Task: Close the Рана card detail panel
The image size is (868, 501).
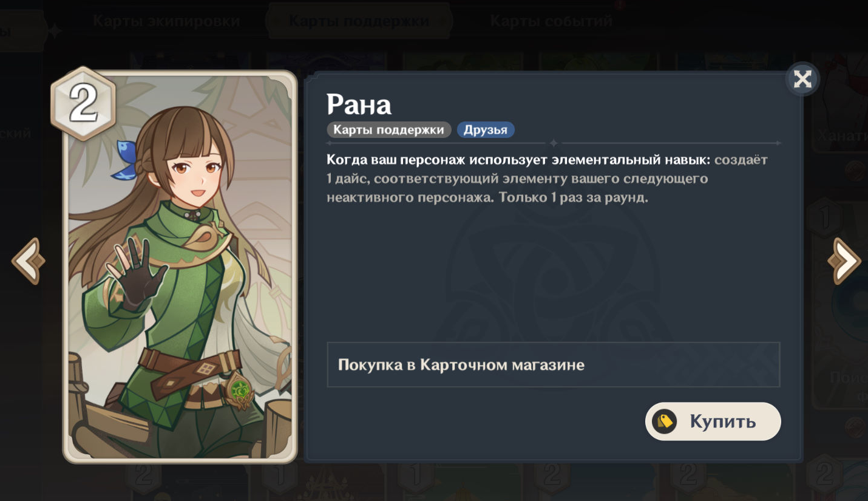Action: pos(802,79)
